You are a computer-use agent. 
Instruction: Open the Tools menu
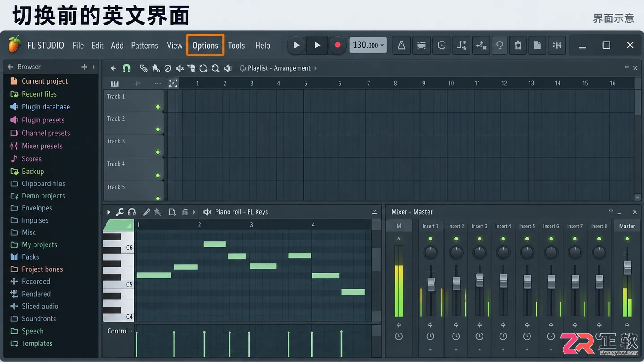(x=236, y=45)
